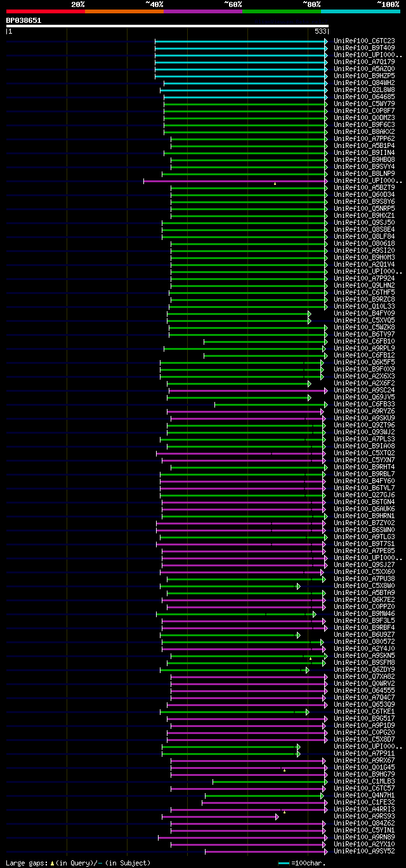Image resolution: width=406 pixels, height=868 pixels.
Task: Select the UniRef100_Q9SJ27 label
Action: [x=364, y=565]
